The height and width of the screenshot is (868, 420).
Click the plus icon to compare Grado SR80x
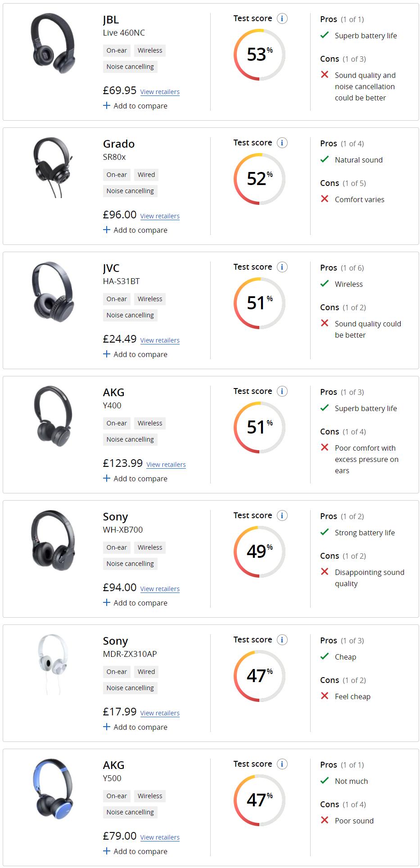(x=107, y=230)
